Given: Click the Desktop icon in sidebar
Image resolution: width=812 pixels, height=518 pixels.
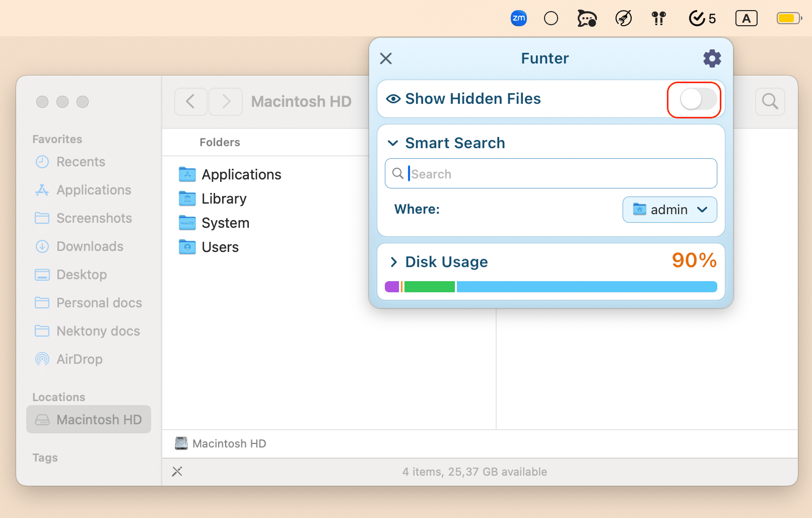Looking at the screenshot, I should pyautogui.click(x=42, y=275).
